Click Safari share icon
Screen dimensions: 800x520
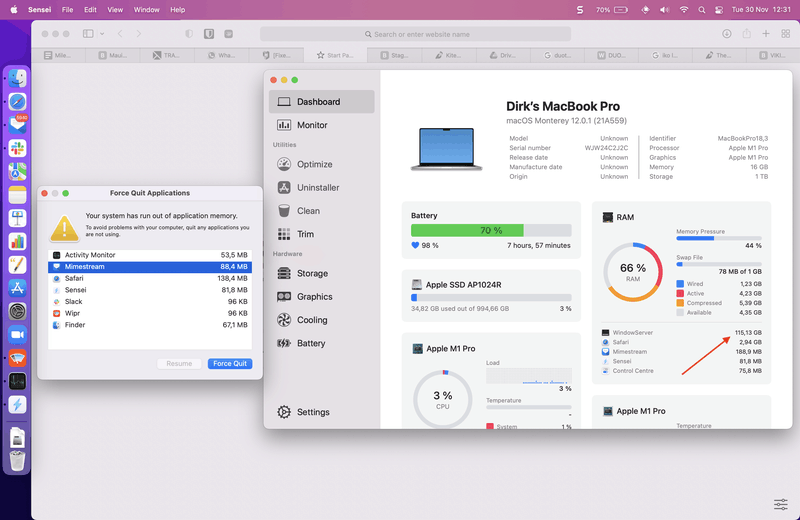click(x=746, y=34)
